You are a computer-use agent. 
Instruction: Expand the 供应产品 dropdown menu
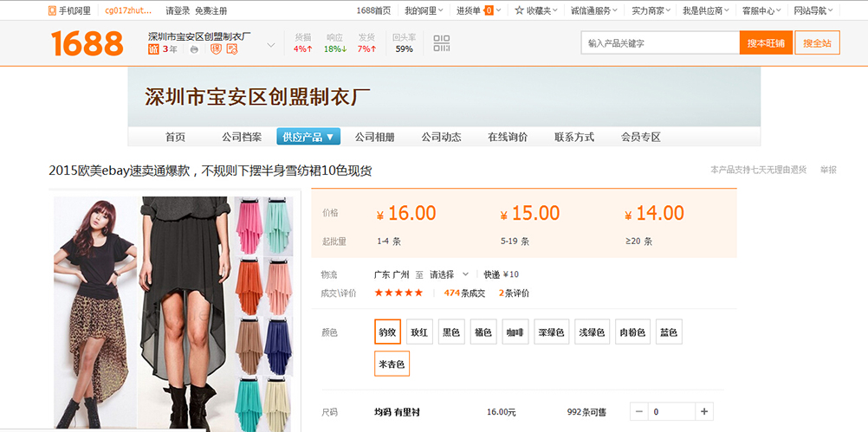308,137
